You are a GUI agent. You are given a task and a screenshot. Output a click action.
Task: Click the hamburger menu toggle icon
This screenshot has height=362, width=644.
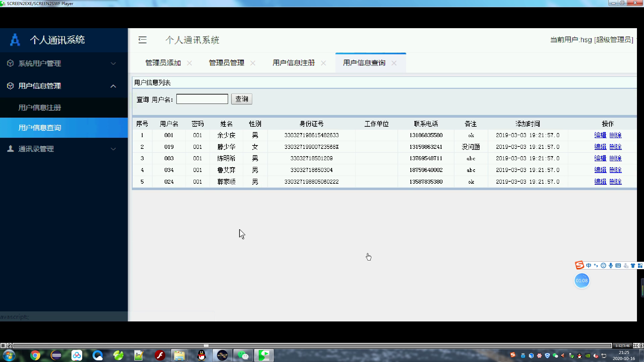(143, 40)
